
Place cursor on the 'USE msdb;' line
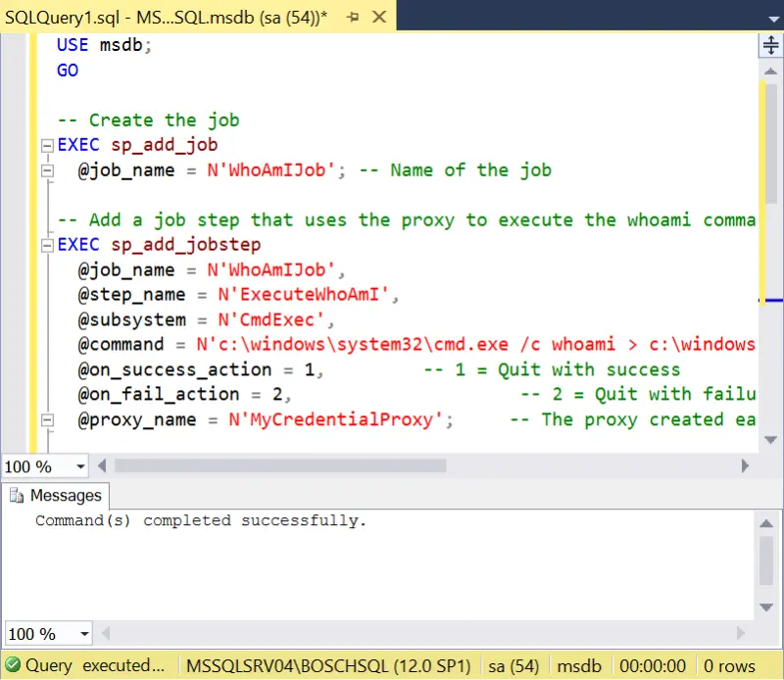(x=104, y=45)
